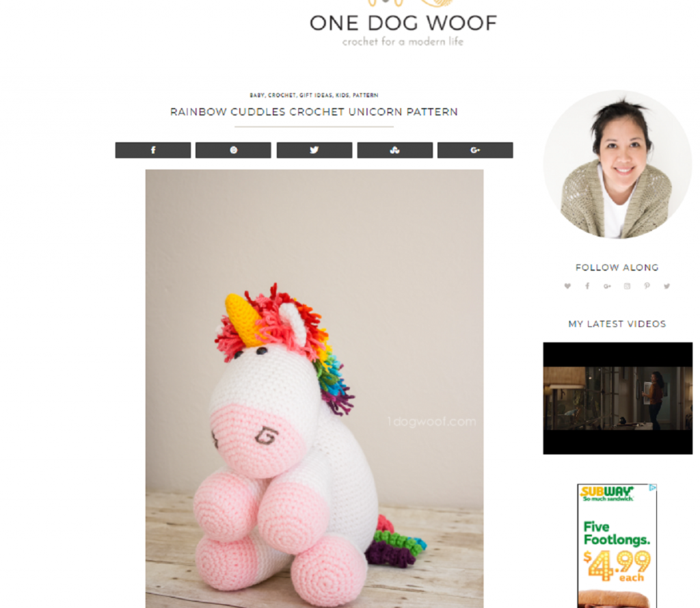Open Bloglovin heart icon under Follow Along
This screenshot has height=608, width=700.
point(567,286)
